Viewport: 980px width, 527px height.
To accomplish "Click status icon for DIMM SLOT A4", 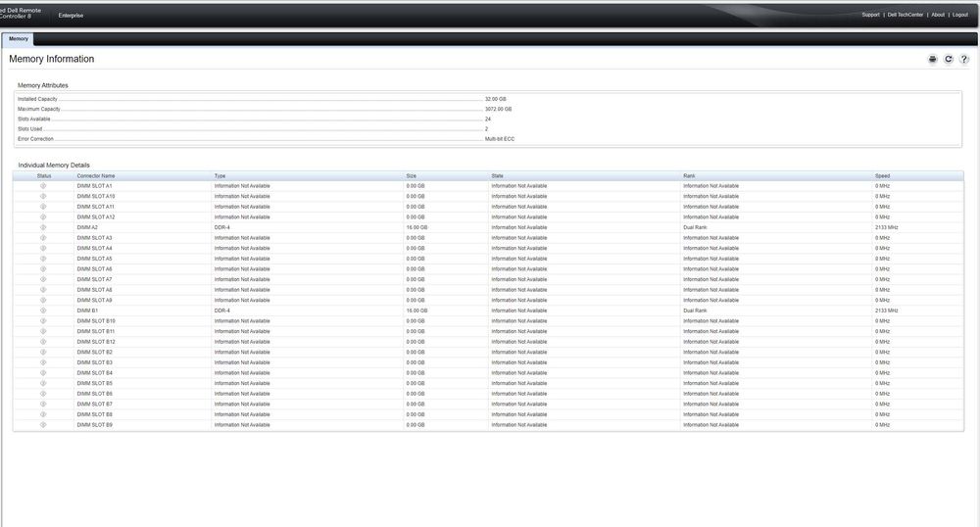I will click(43, 249).
